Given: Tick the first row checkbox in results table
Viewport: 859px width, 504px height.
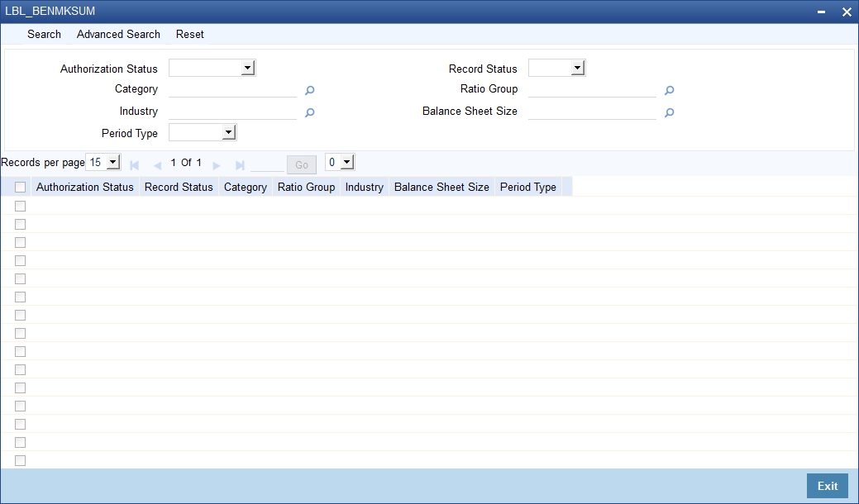Looking at the screenshot, I should [x=21, y=206].
